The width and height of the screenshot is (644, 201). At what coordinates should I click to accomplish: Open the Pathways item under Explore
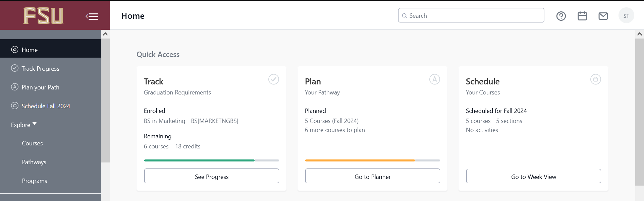[x=34, y=162]
